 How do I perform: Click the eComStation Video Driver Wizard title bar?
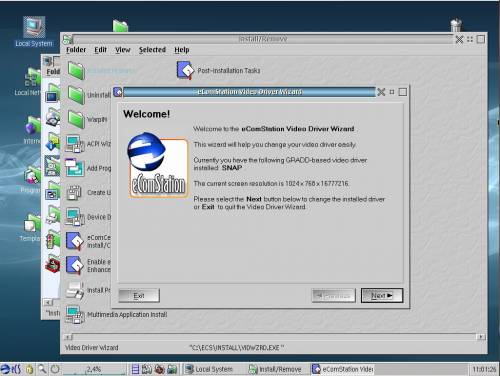click(x=249, y=92)
